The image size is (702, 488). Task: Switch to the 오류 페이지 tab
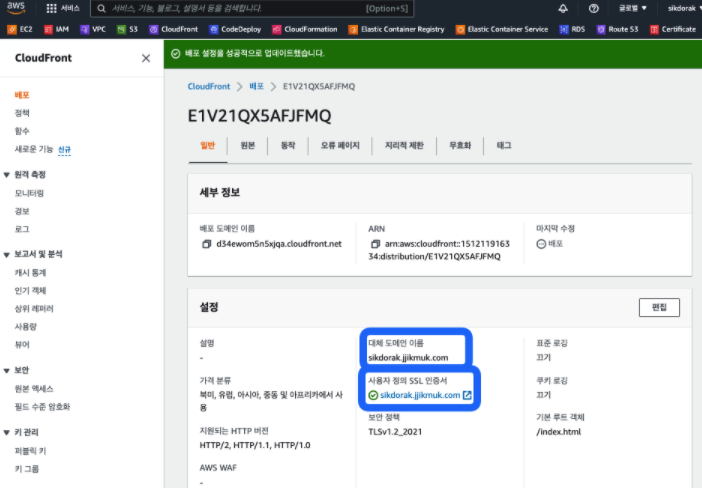pos(340,146)
